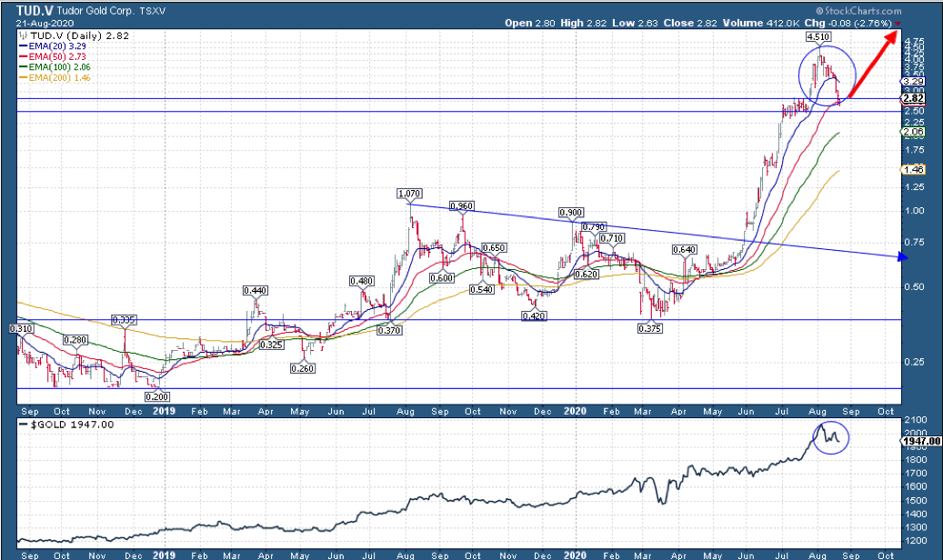Screen dimensions: 943x560
Task: Click the 2020 year label under gold panel
Action: coord(575,555)
